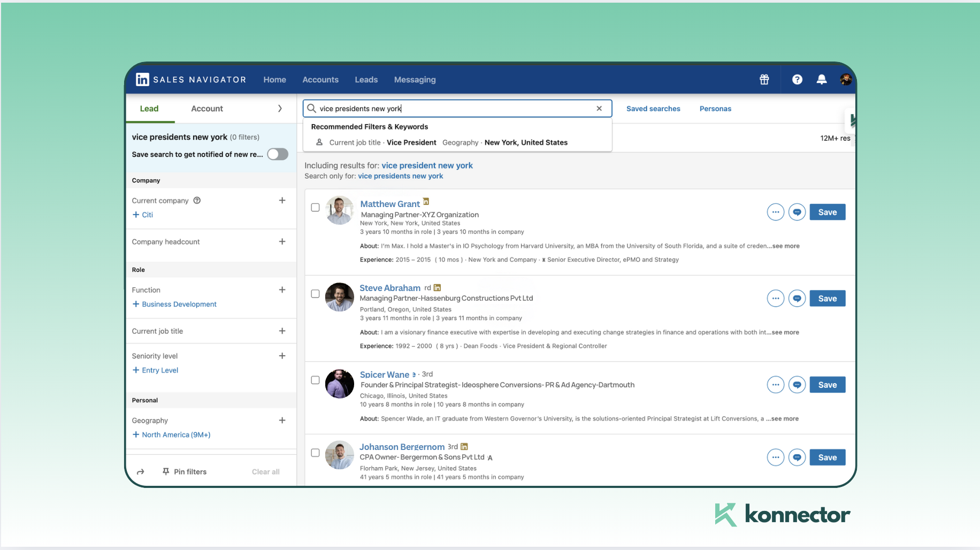The height and width of the screenshot is (550, 980).
Task: Message Matthew Grant via chat icon
Action: click(797, 212)
